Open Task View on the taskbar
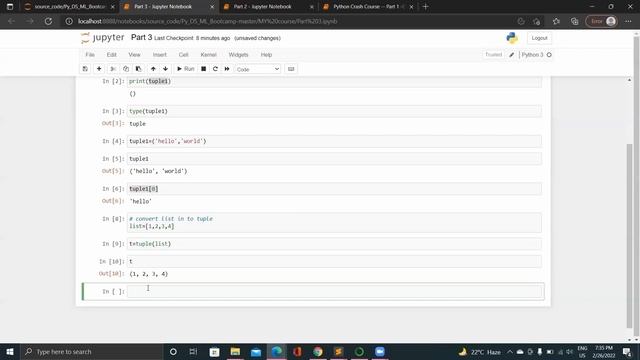Screen dimensions: 640x360 [x=193, y=351]
